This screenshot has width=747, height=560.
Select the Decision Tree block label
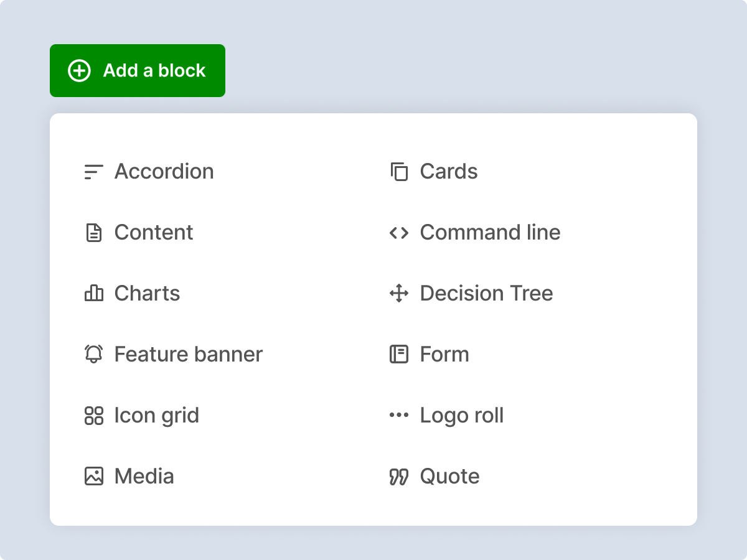(x=486, y=293)
